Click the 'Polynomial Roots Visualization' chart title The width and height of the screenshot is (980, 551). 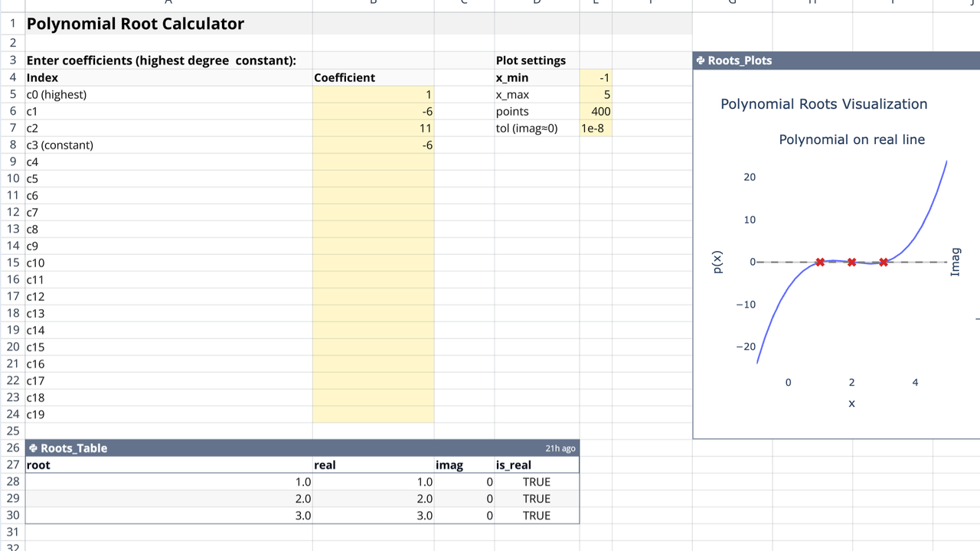click(824, 104)
